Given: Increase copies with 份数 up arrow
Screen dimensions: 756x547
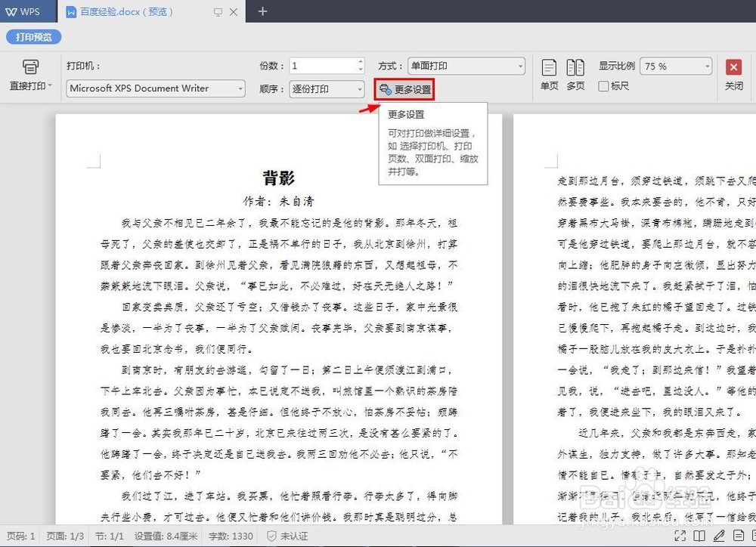Looking at the screenshot, I should pos(361,61).
